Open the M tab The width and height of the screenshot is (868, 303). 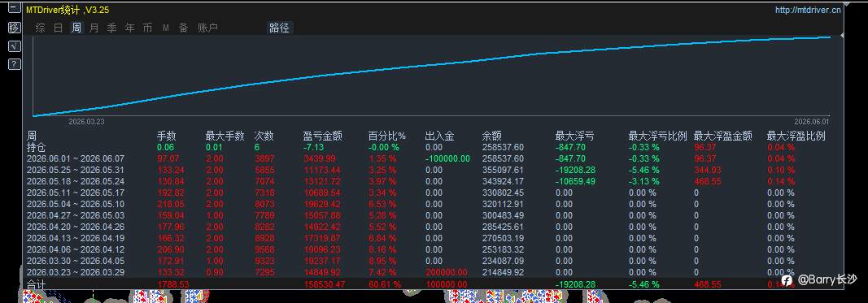(165, 28)
